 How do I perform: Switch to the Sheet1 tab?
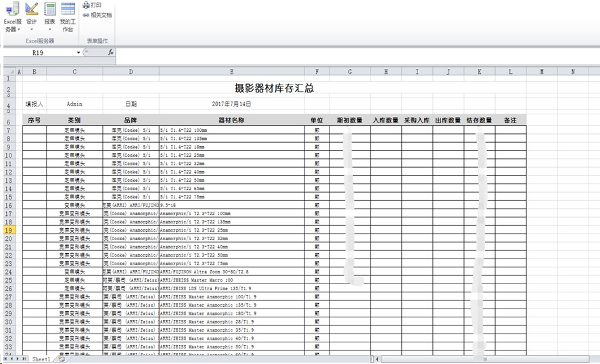coord(41,359)
